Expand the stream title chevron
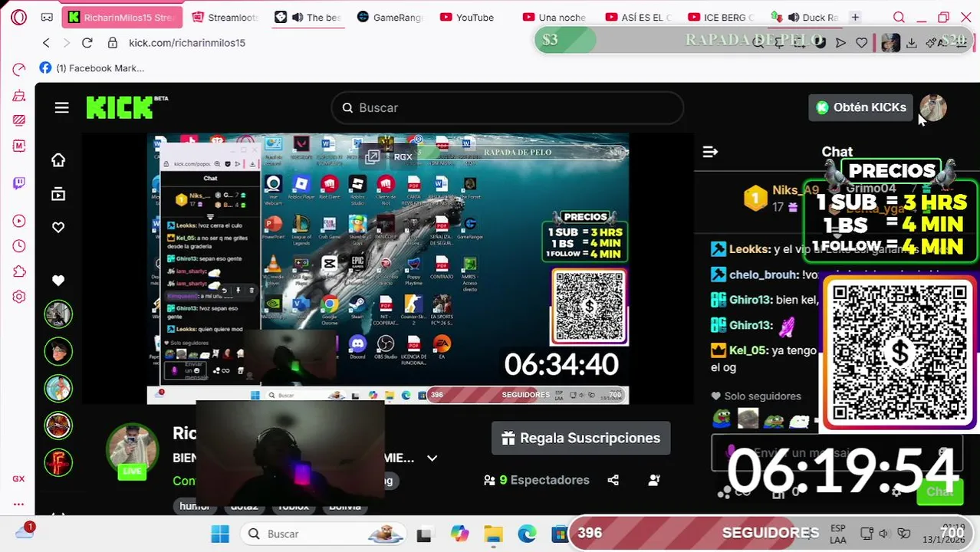Viewport: 980px width, 552px height. (432, 458)
